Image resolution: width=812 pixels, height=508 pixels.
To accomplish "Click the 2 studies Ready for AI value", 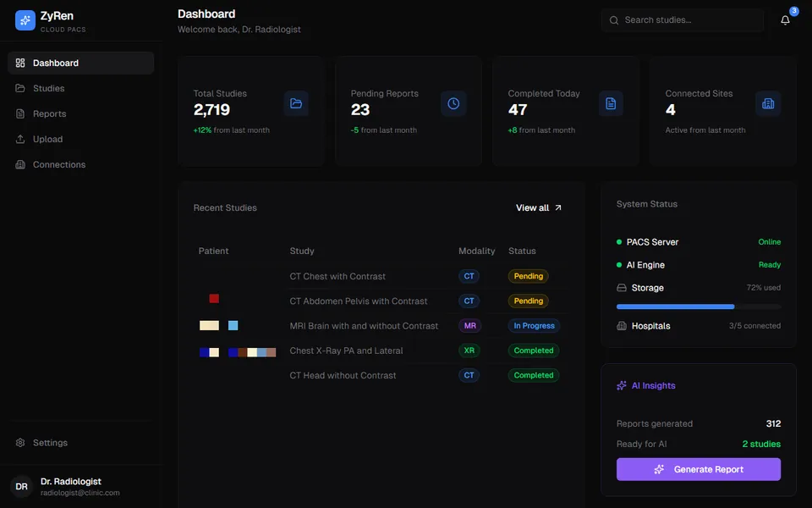I will point(761,444).
